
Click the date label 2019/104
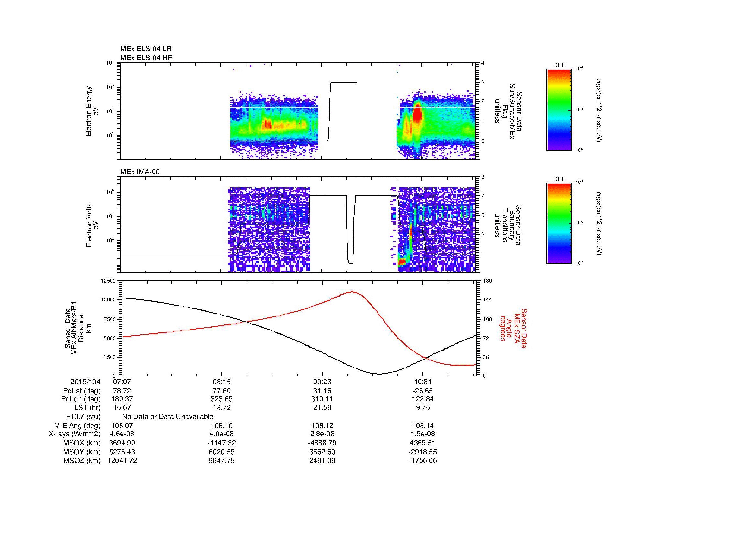85,382
